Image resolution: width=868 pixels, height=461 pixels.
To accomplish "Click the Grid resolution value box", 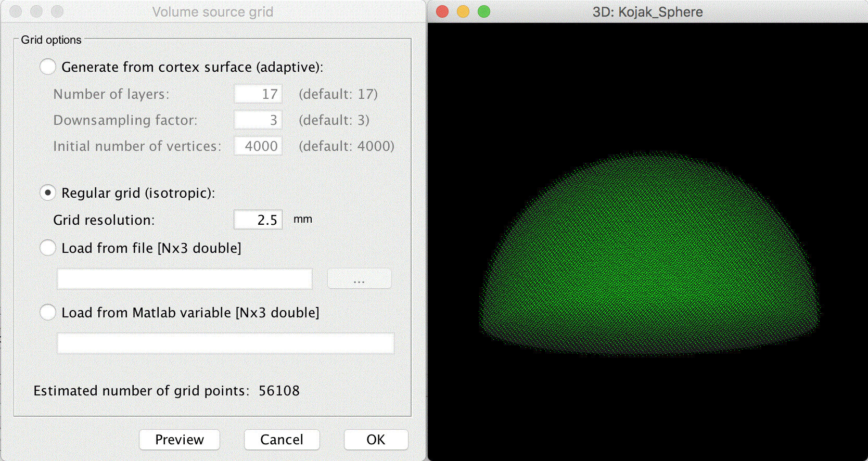I will pos(258,220).
